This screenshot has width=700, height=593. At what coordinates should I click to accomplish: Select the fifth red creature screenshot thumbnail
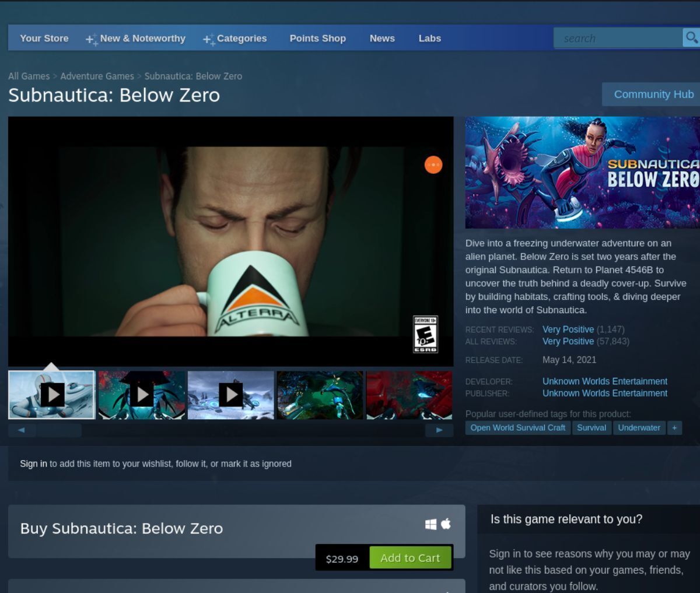(x=409, y=395)
